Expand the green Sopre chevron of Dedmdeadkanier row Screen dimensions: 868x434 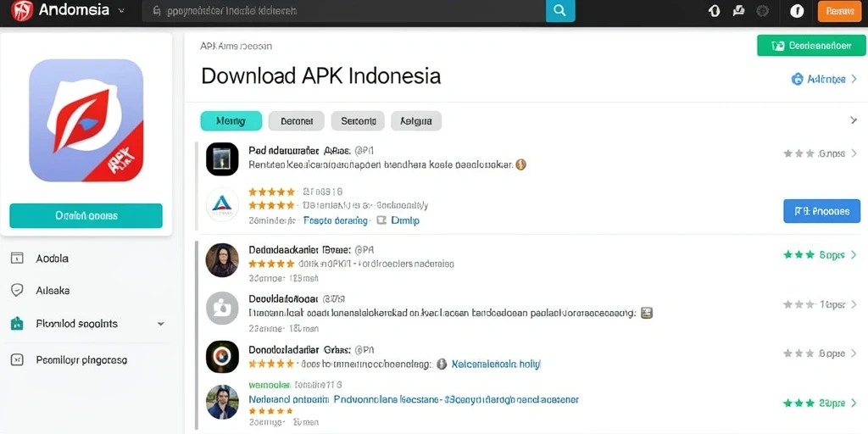coord(854,254)
